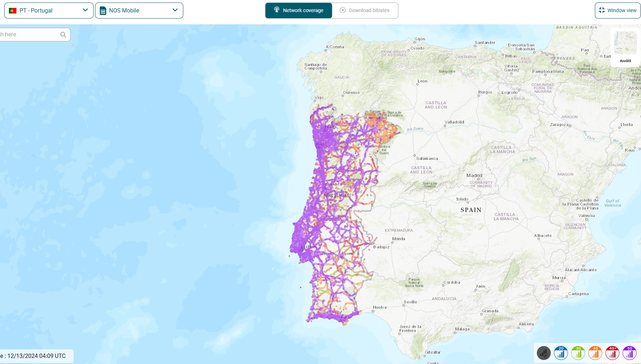Switch to the Network coverage tab

pos(299,10)
